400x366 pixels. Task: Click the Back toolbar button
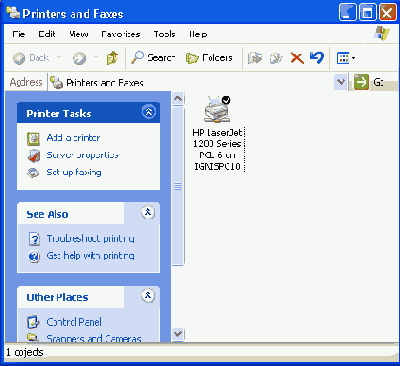(31, 58)
